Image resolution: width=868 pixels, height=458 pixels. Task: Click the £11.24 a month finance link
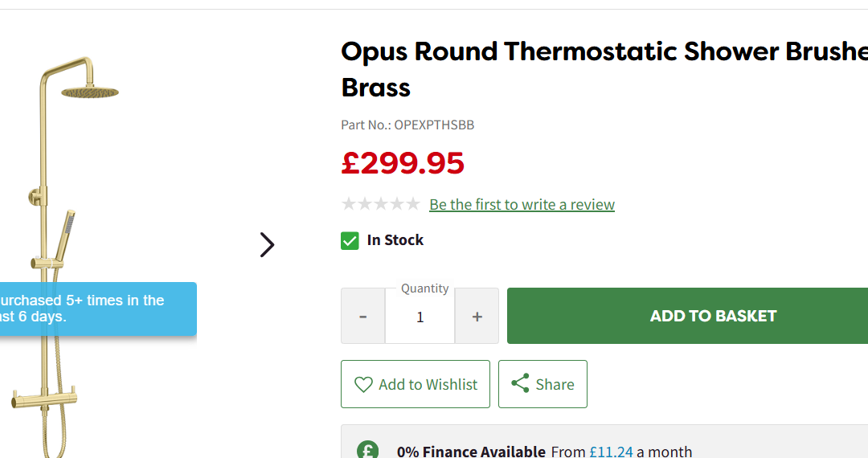coord(612,452)
